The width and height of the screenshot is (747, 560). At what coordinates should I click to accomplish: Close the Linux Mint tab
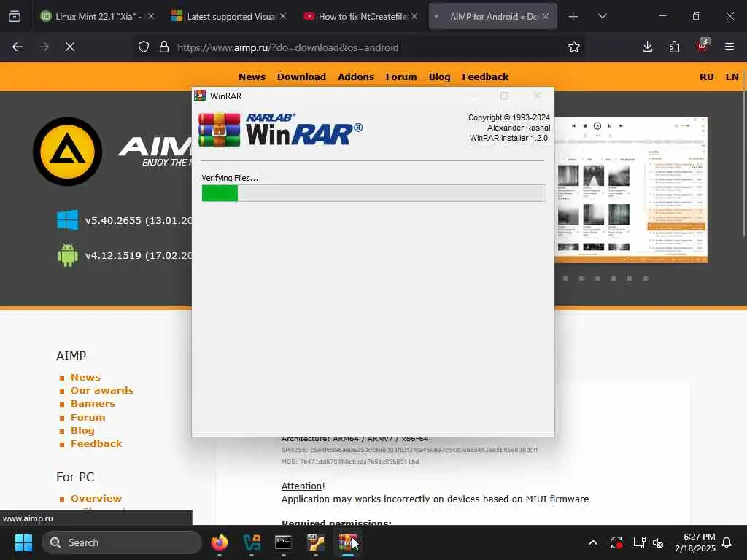[x=151, y=17]
